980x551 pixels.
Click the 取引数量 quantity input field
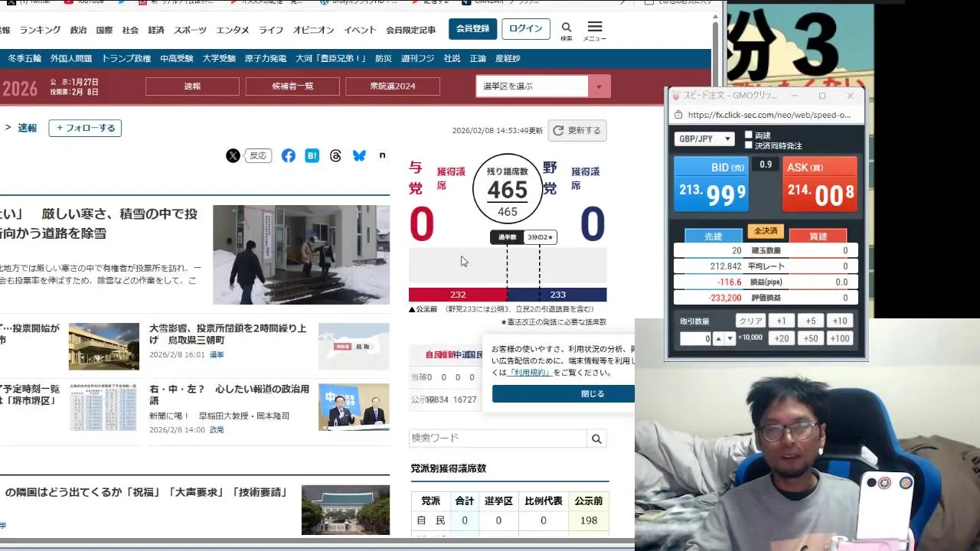click(x=696, y=338)
